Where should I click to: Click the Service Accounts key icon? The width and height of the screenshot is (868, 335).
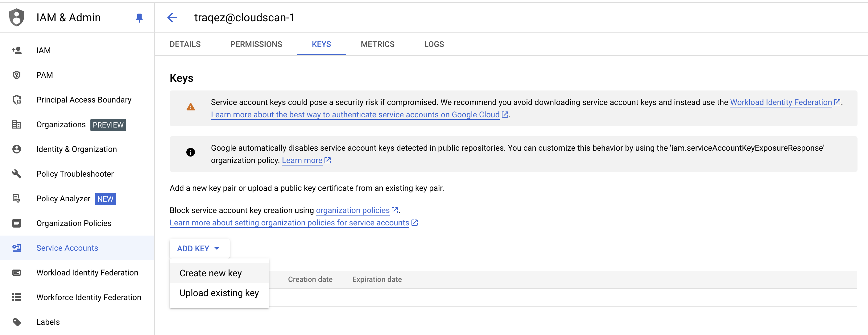click(17, 248)
